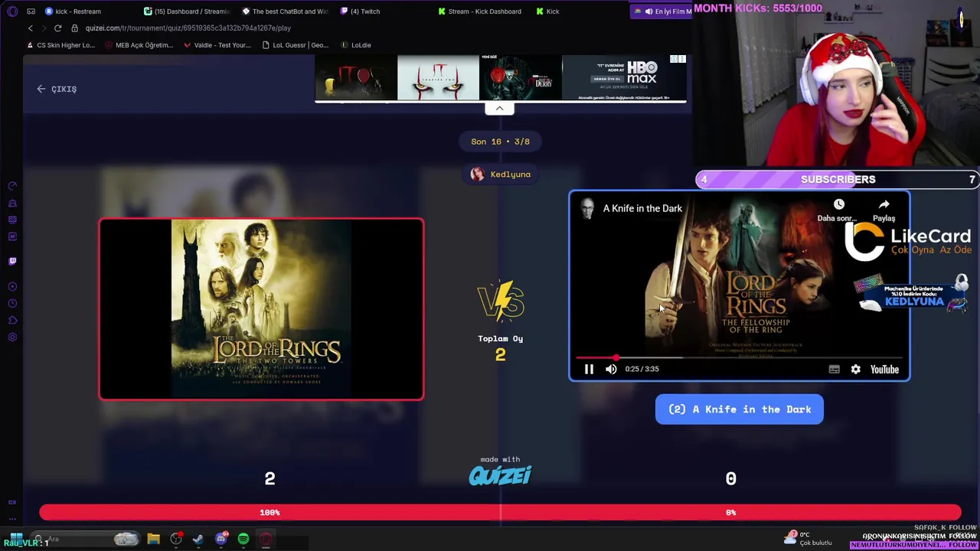This screenshot has height=551, width=980.
Task: Open the video on YouTube via logo
Action: pyautogui.click(x=884, y=369)
